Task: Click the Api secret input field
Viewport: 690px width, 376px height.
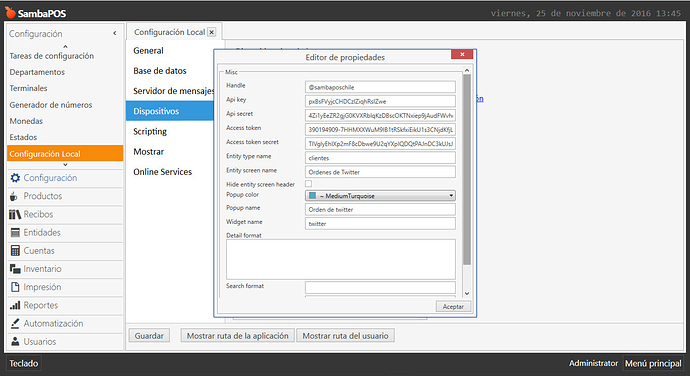Action: coord(380,115)
